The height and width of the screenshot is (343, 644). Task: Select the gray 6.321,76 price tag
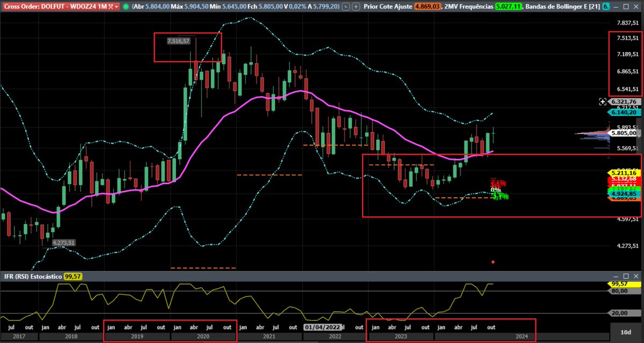click(624, 101)
